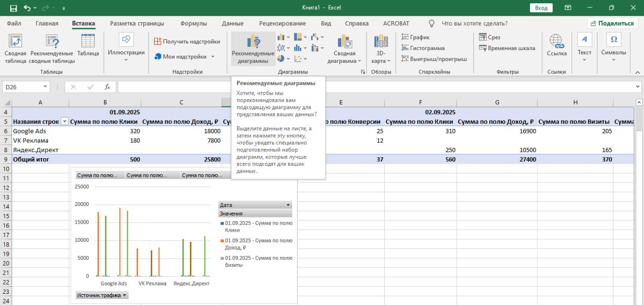Viewport: 644px width, 305px height.
Task: Click the 'Что вы хотите сделать?' search field
Action: (474, 24)
